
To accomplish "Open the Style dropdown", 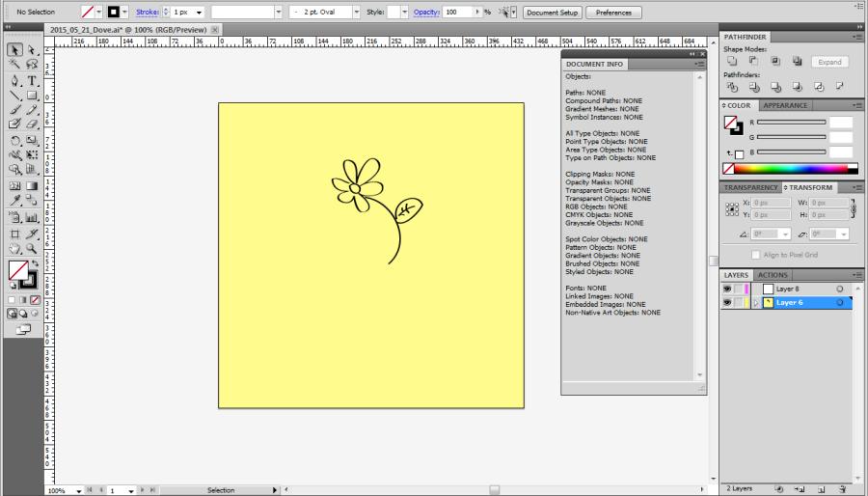I will tap(405, 12).
